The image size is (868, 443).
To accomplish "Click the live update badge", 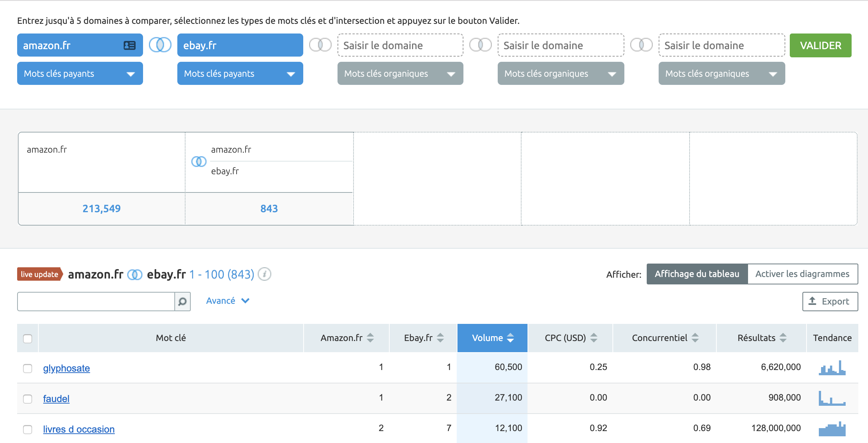I will pyautogui.click(x=40, y=274).
